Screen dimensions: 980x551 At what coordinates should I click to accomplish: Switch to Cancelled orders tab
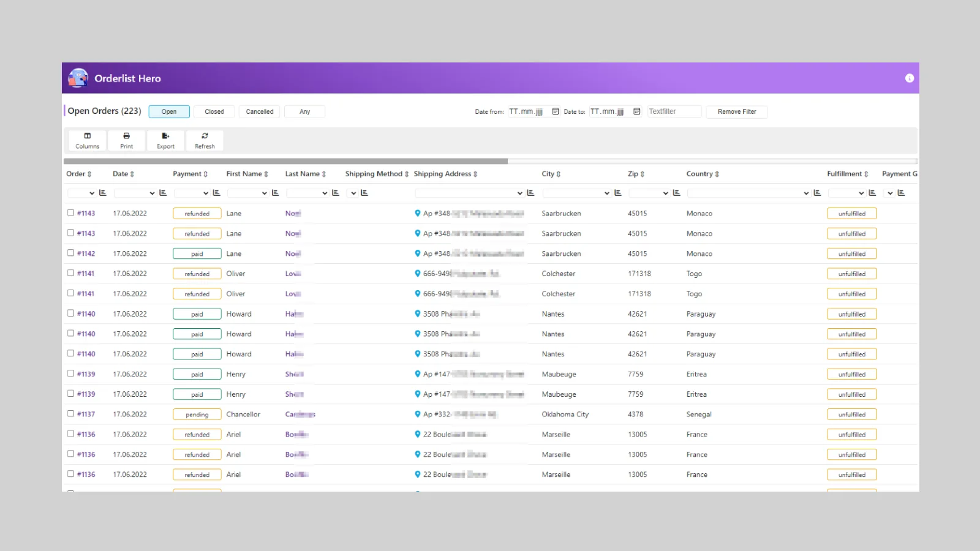coord(260,111)
